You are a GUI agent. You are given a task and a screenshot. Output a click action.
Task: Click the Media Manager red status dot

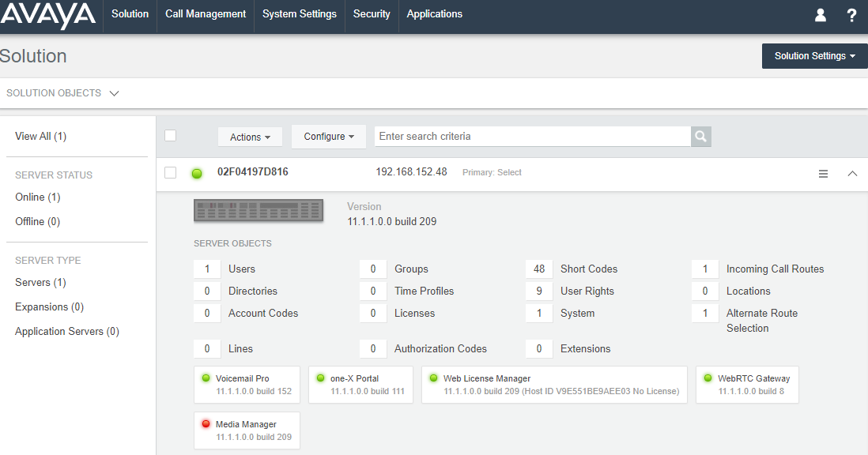(206, 424)
